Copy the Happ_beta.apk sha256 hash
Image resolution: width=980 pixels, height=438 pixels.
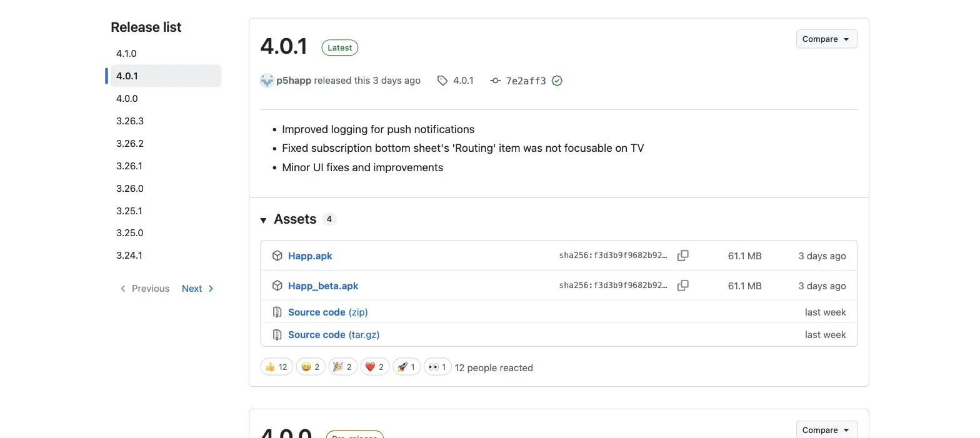pos(683,286)
